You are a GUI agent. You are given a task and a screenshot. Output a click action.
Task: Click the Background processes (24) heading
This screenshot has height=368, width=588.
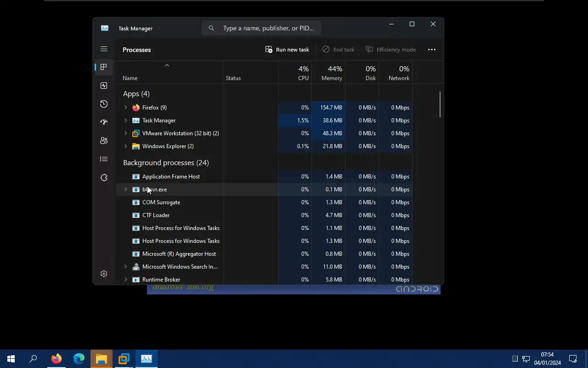coord(166,163)
